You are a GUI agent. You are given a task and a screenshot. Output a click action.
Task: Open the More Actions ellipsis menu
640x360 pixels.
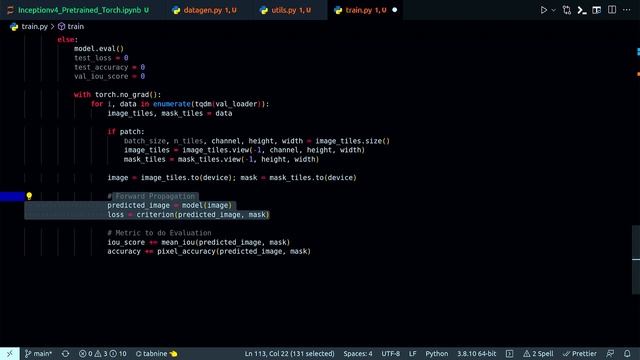click(x=626, y=10)
